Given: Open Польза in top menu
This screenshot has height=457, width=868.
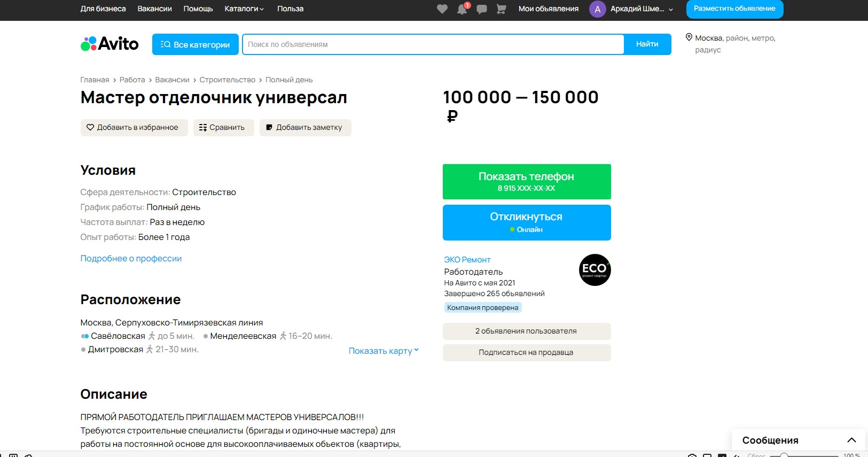Looking at the screenshot, I should click(291, 9).
